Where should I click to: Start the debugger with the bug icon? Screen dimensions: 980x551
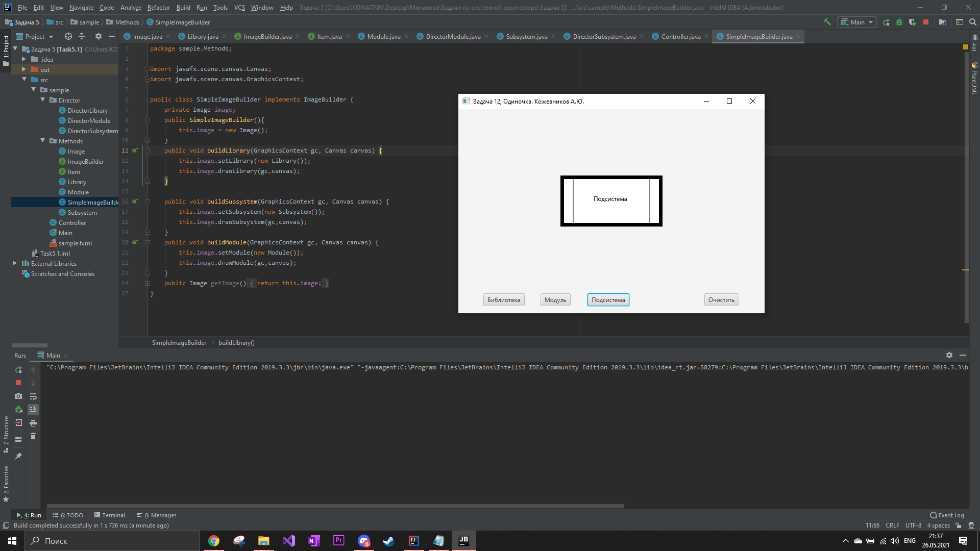coord(899,22)
